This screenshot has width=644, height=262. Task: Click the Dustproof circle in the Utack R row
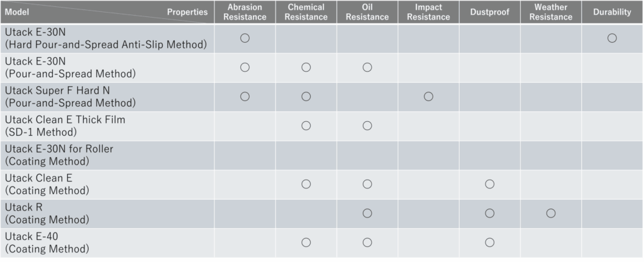tap(489, 214)
